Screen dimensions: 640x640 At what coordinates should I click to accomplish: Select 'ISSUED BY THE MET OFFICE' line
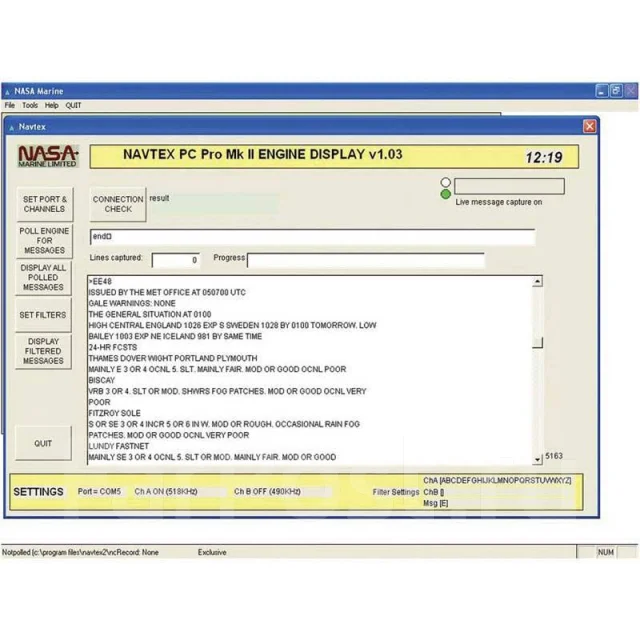point(167,292)
